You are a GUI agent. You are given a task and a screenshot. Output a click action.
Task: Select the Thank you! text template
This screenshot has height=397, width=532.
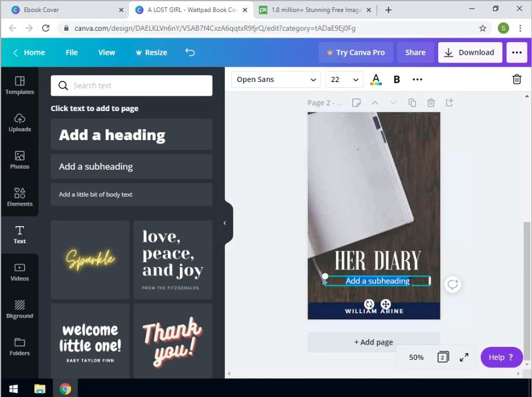coord(173,341)
